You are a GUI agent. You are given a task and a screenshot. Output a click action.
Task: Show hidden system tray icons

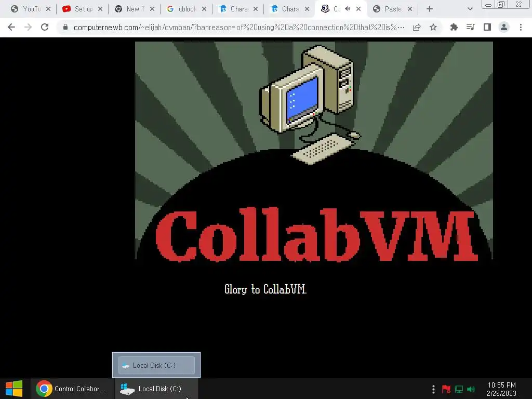point(433,389)
